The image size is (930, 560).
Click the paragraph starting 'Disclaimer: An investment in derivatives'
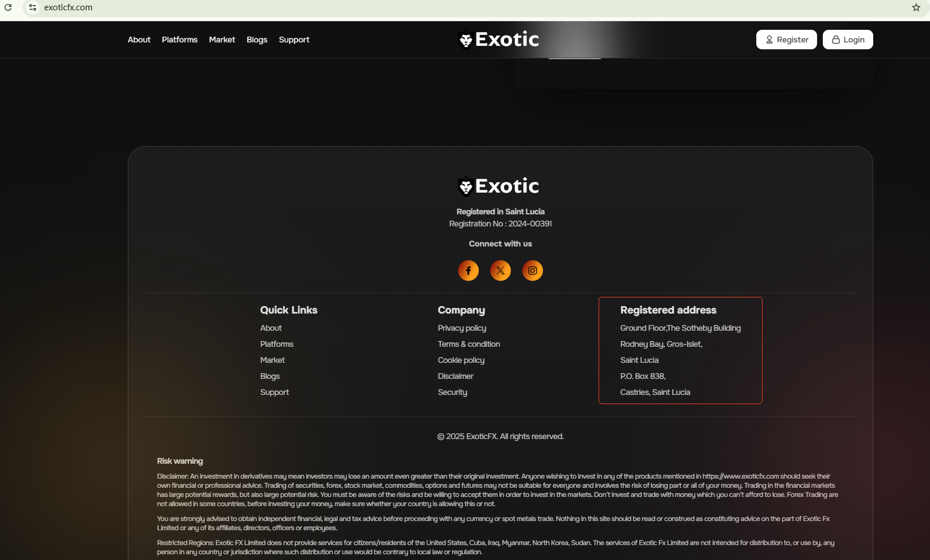pyautogui.click(x=498, y=490)
